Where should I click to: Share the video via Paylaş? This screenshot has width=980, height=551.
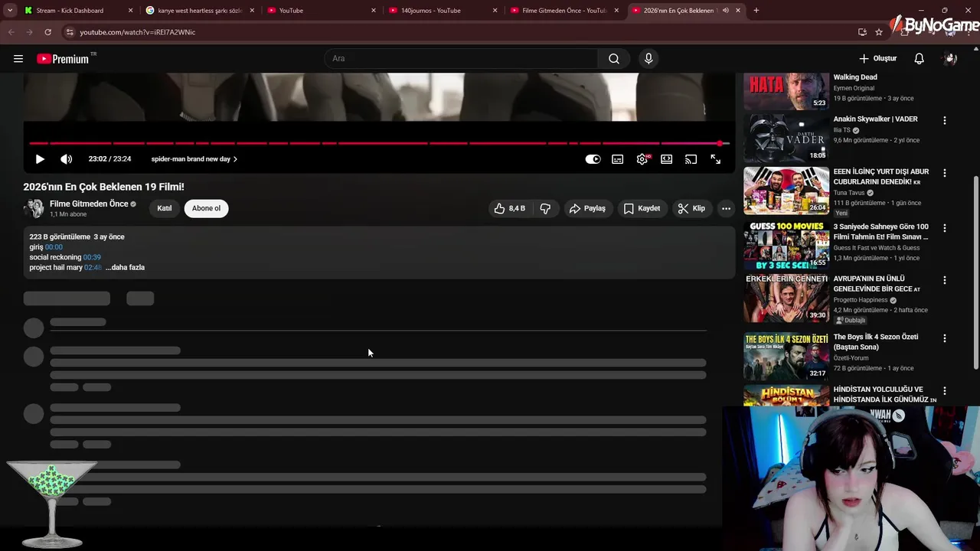587,208
